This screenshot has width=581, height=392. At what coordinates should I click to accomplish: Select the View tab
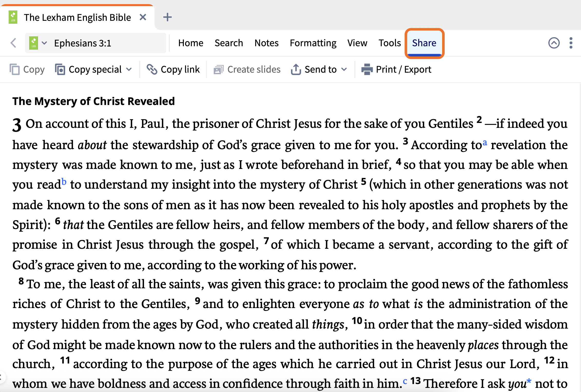357,43
